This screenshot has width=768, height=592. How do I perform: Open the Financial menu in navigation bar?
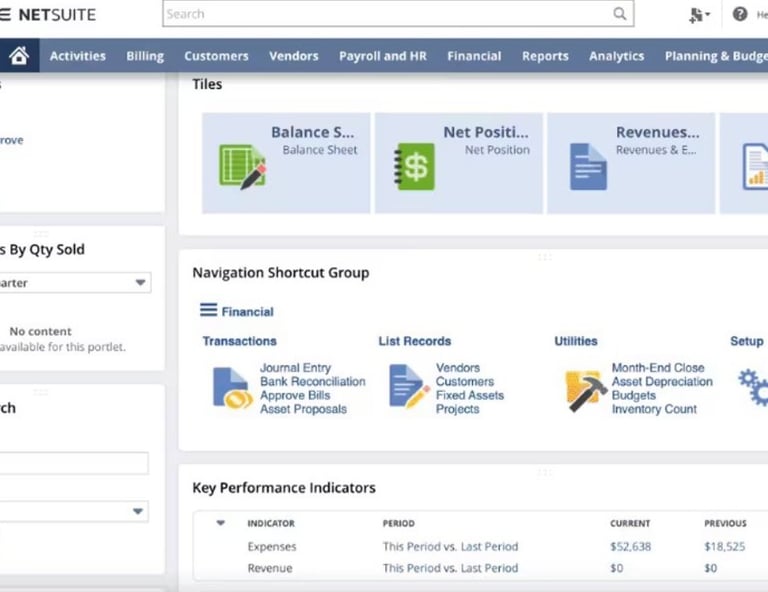tap(474, 56)
